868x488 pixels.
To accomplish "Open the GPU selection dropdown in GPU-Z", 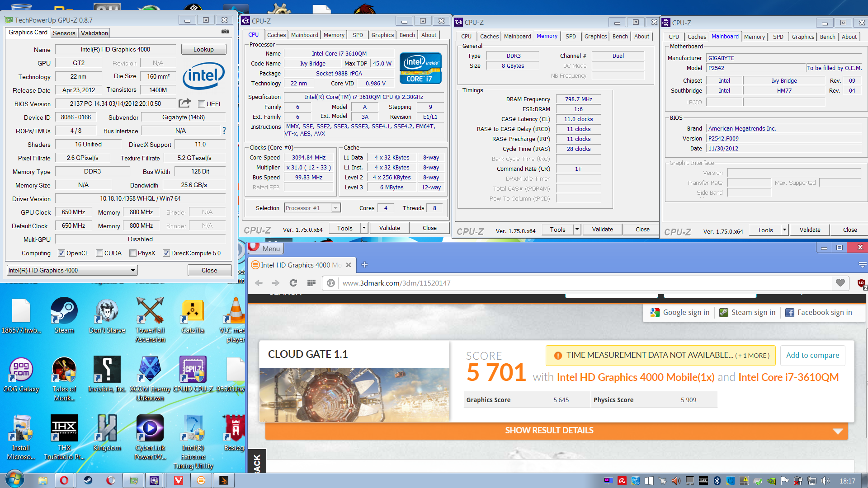I will 72,270.
